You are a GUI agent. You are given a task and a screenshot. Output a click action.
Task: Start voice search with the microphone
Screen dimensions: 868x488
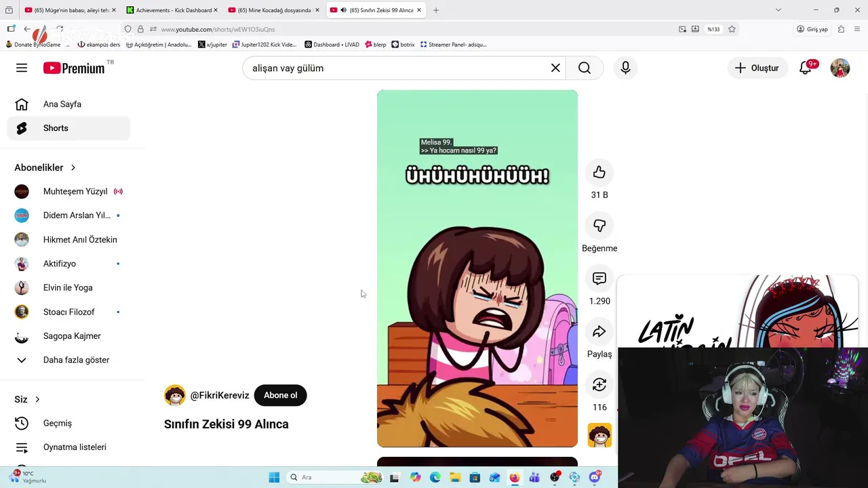[x=625, y=68]
